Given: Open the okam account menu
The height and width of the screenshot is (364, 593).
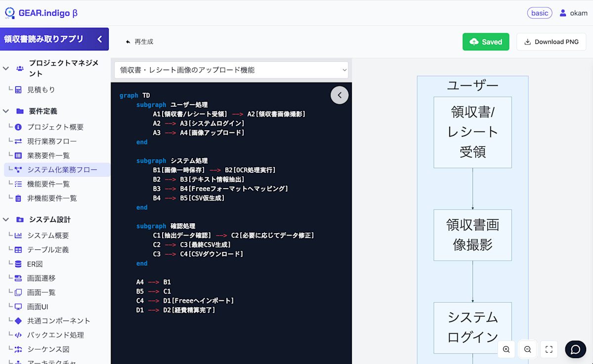Looking at the screenshot, I should [573, 13].
